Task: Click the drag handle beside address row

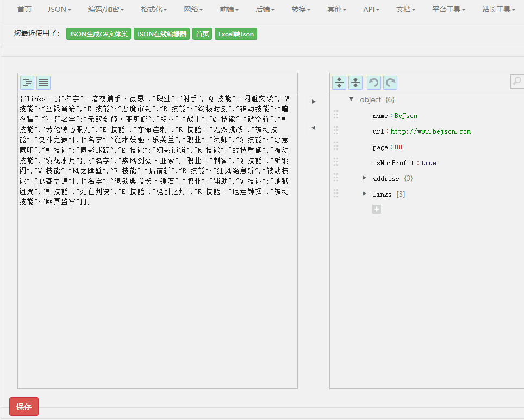Action: tap(336, 178)
